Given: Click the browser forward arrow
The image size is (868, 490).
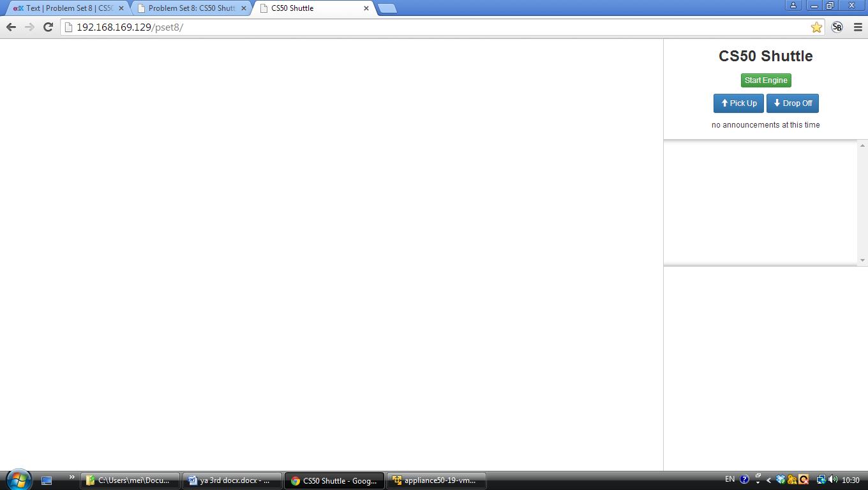Looking at the screenshot, I should (29, 27).
